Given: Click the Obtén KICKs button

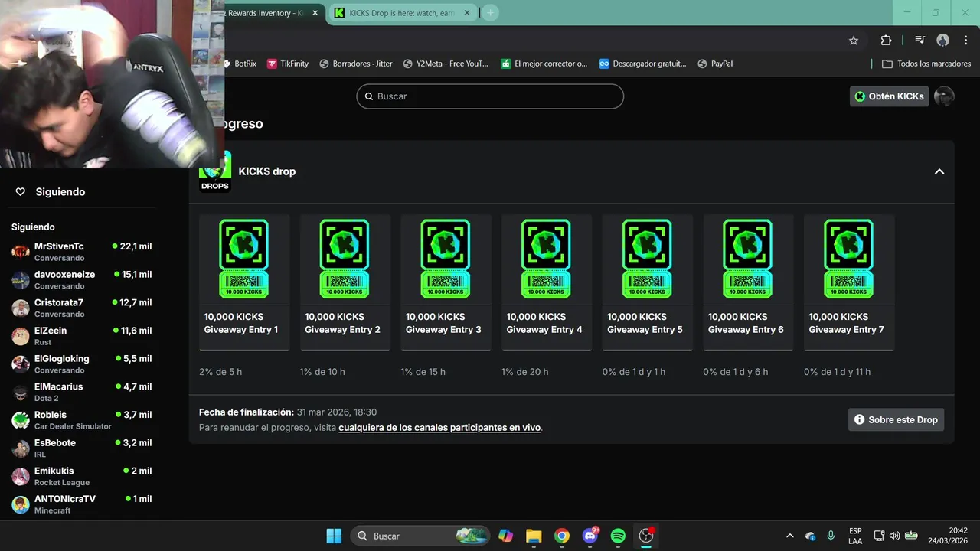Looking at the screenshot, I should coord(889,96).
